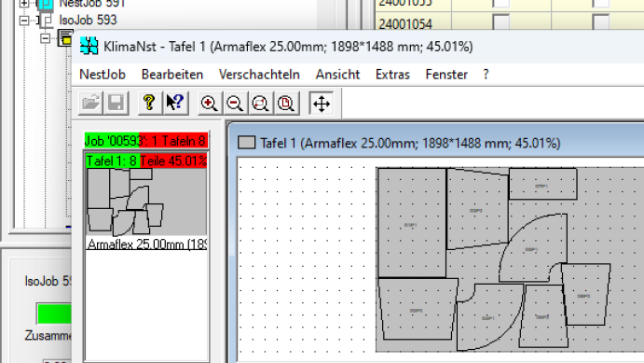The height and width of the screenshot is (363, 644).
Task: Expand the NestJob 591 tree node
Action: [24, 4]
